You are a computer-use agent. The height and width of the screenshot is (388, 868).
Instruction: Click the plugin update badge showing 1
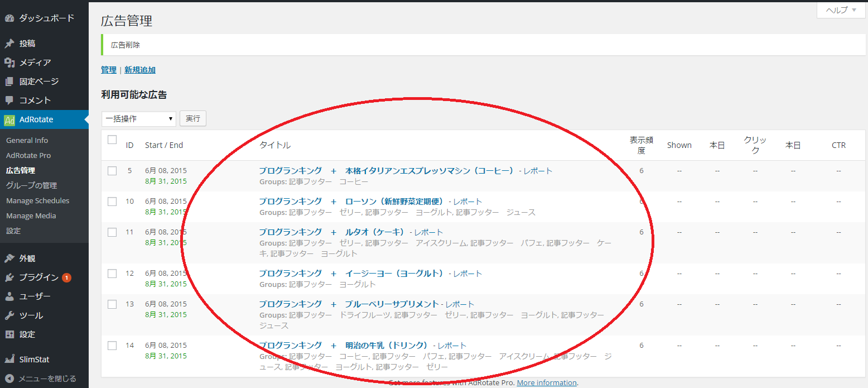point(66,277)
